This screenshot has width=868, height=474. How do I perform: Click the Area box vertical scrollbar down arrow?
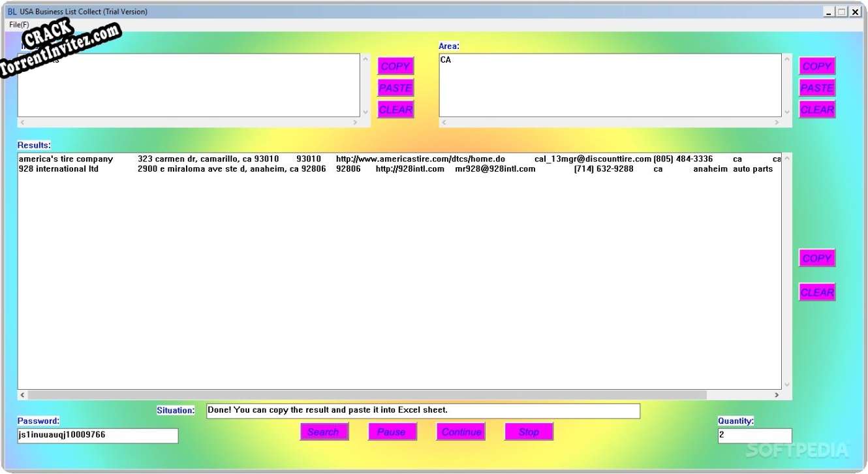click(x=787, y=111)
